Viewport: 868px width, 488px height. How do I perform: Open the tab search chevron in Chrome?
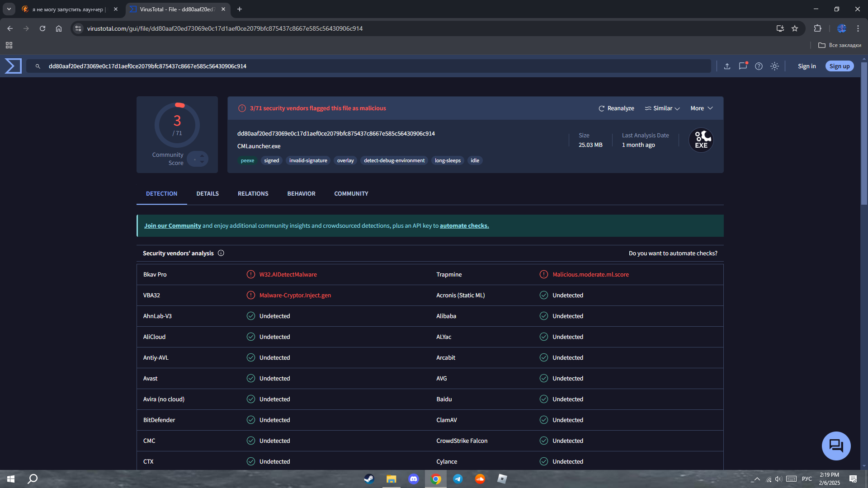9,9
